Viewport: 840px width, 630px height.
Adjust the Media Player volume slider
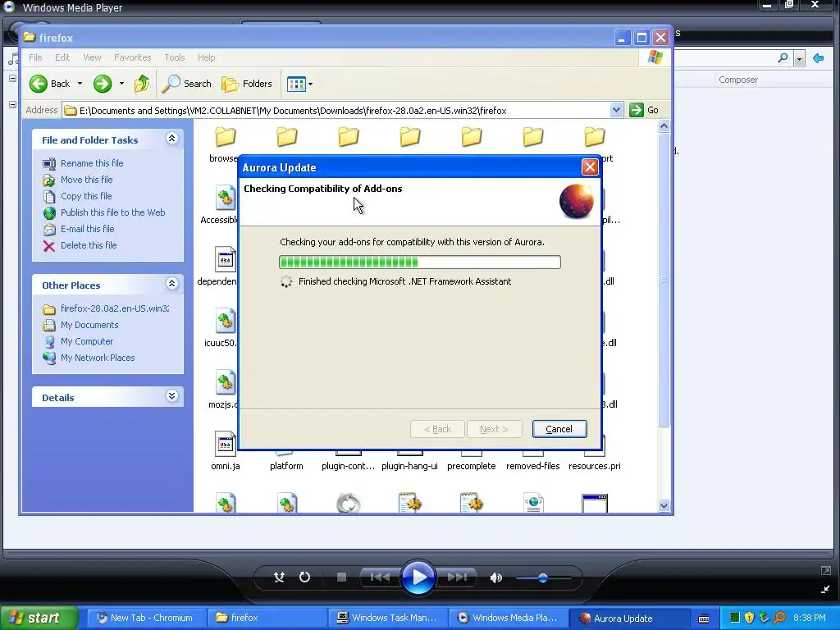pos(543,577)
